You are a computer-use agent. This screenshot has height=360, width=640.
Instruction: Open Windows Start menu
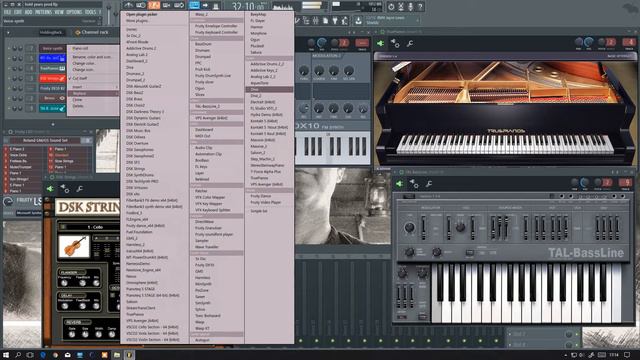[x=6, y=355]
